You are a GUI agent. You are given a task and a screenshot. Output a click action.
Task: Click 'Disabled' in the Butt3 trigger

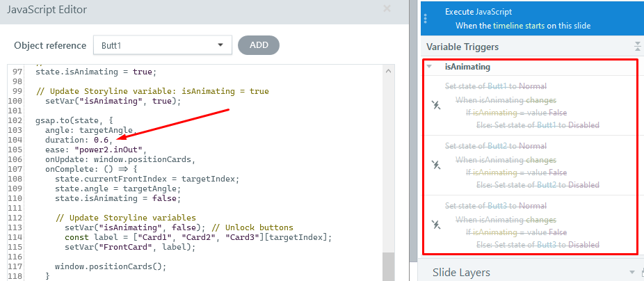583,244
